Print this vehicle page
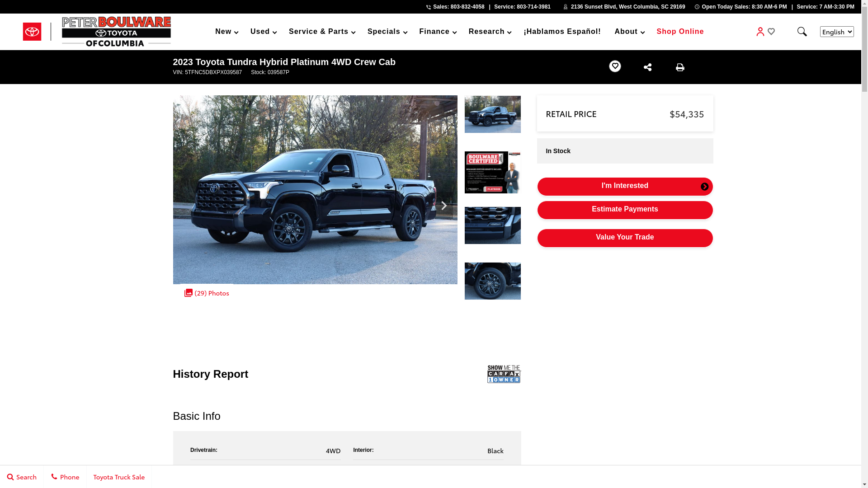Image resolution: width=868 pixels, height=488 pixels. [680, 67]
